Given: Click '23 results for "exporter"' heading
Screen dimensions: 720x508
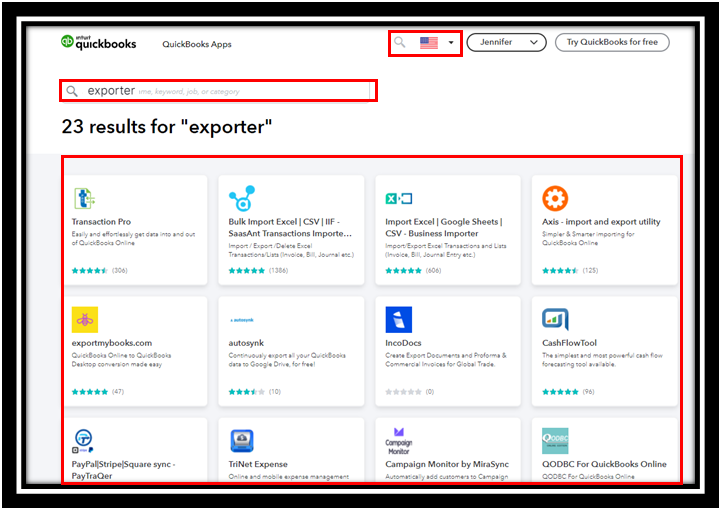Looking at the screenshot, I should point(167,127).
